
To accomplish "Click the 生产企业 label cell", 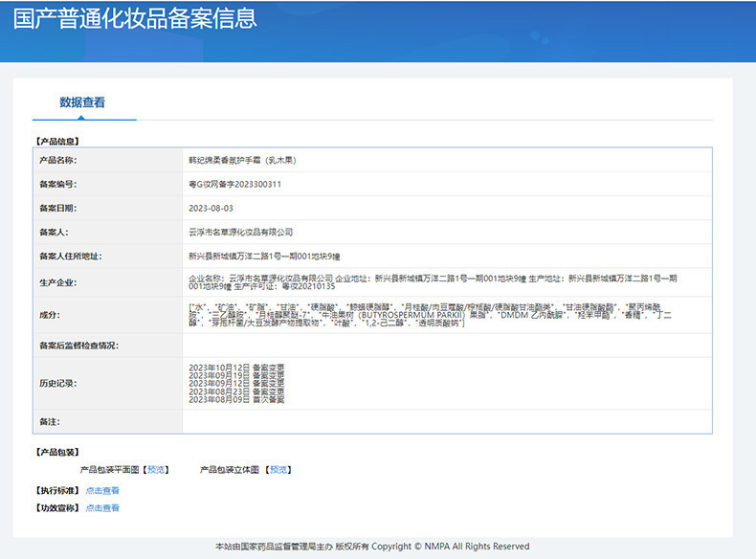I will click(x=108, y=282).
